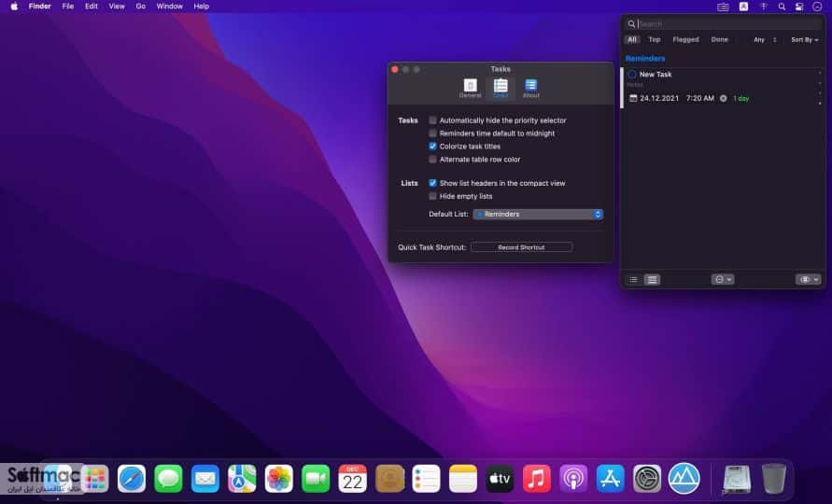The image size is (832, 504).
Task: Switch to compact list view icon
Action: tap(633, 280)
